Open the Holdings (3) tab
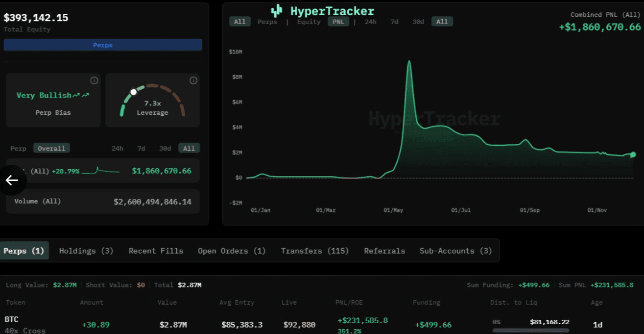The image size is (644, 334). click(x=86, y=251)
